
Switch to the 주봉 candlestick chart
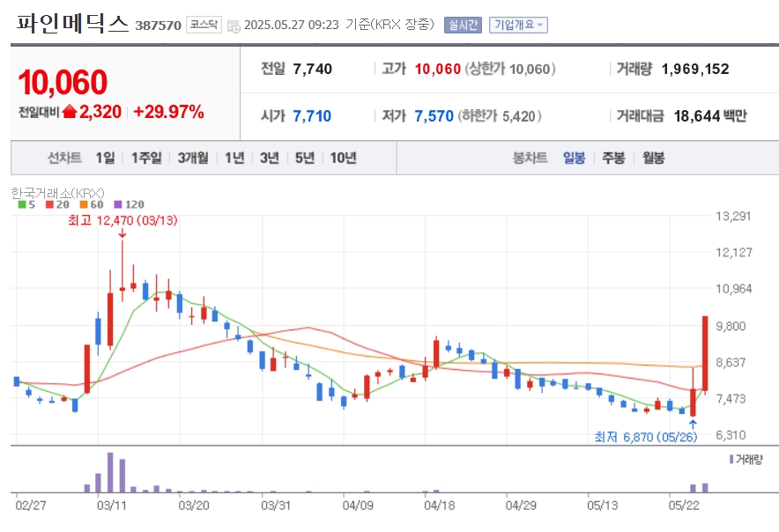point(613,158)
